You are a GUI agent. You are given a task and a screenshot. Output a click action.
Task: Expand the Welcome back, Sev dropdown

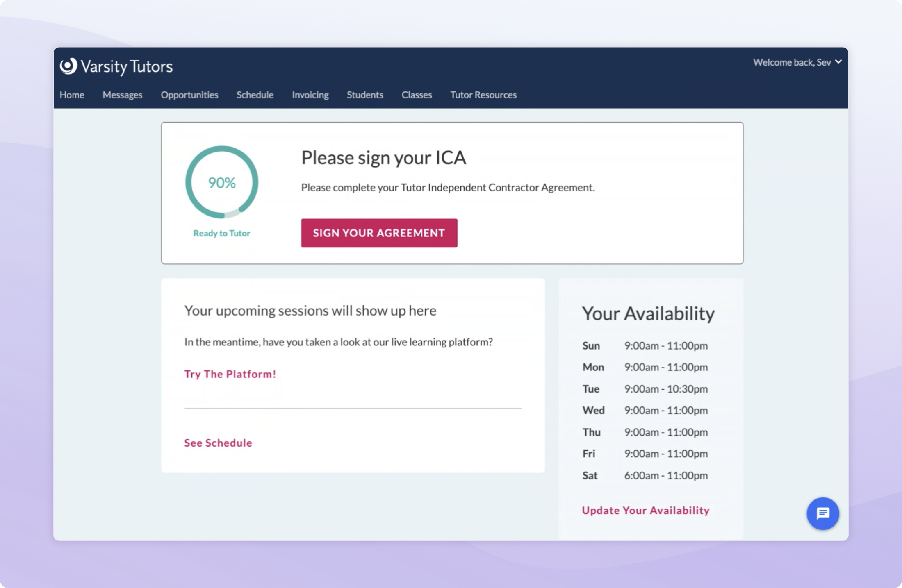(x=797, y=62)
